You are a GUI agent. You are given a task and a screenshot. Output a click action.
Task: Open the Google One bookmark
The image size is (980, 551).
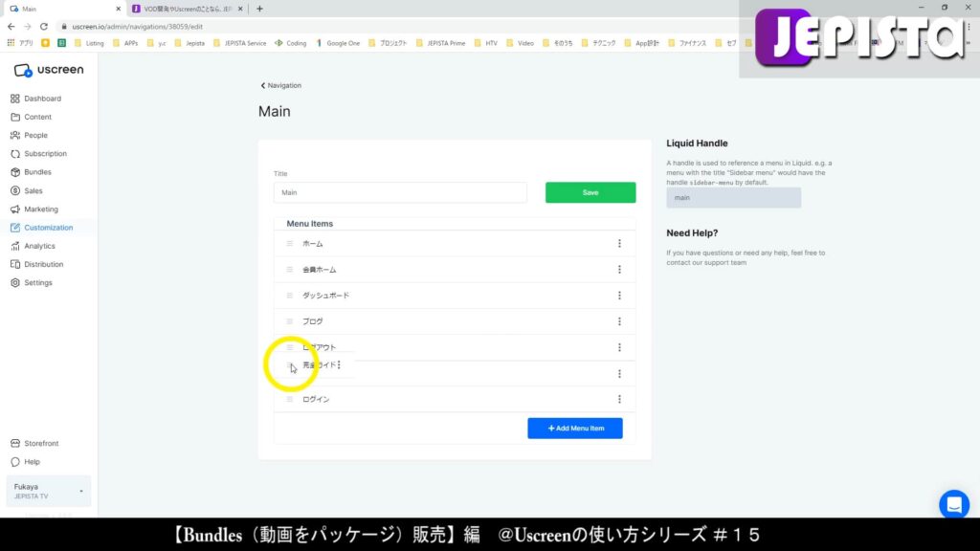[x=338, y=43]
